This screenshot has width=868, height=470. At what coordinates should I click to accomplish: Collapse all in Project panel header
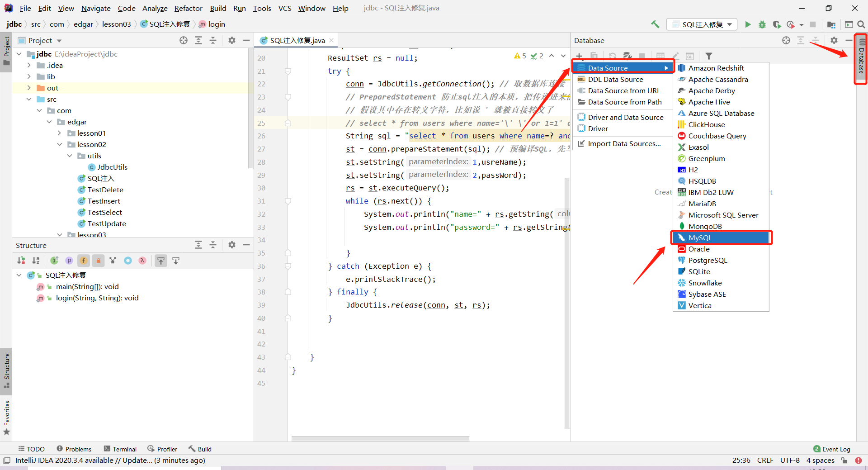pyautogui.click(x=213, y=40)
